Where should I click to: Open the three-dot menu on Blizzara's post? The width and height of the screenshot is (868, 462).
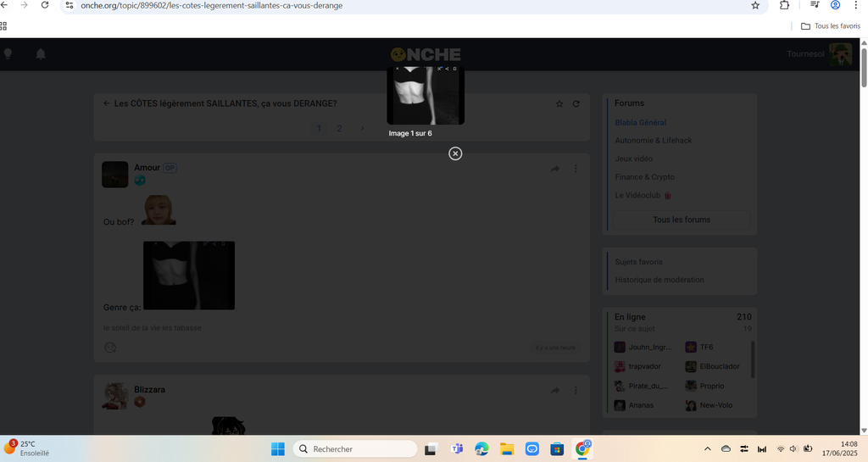(x=576, y=391)
